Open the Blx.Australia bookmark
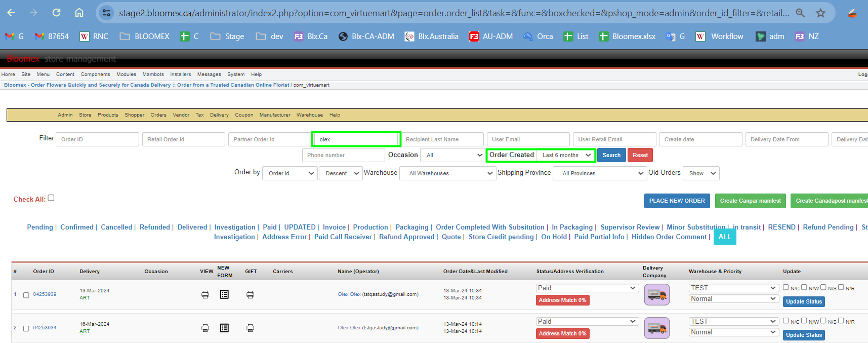The height and width of the screenshot is (343, 868). pyautogui.click(x=432, y=36)
